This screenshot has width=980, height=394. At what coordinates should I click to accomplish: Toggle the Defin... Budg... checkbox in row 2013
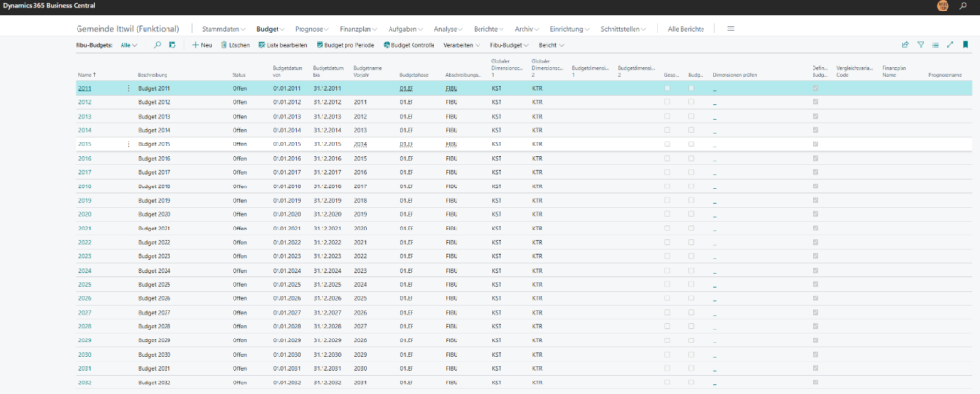[815, 116]
